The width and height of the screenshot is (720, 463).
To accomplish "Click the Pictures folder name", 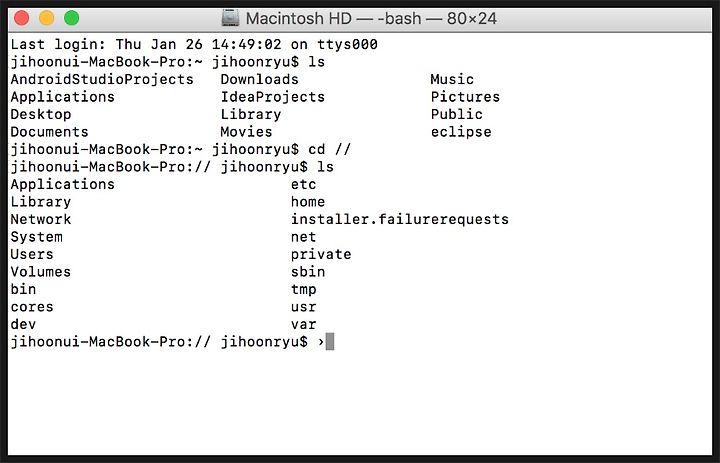I will click(465, 97).
